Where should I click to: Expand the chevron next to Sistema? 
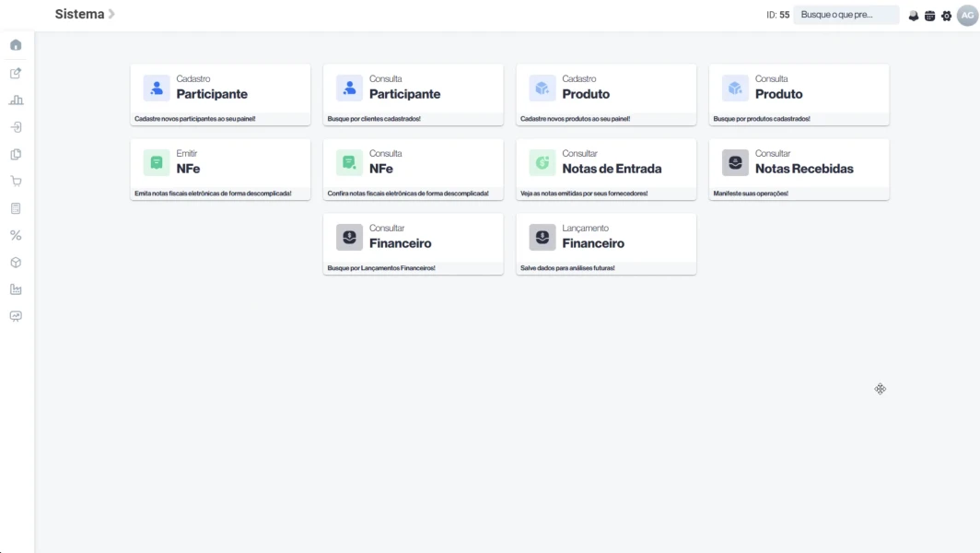click(x=111, y=15)
